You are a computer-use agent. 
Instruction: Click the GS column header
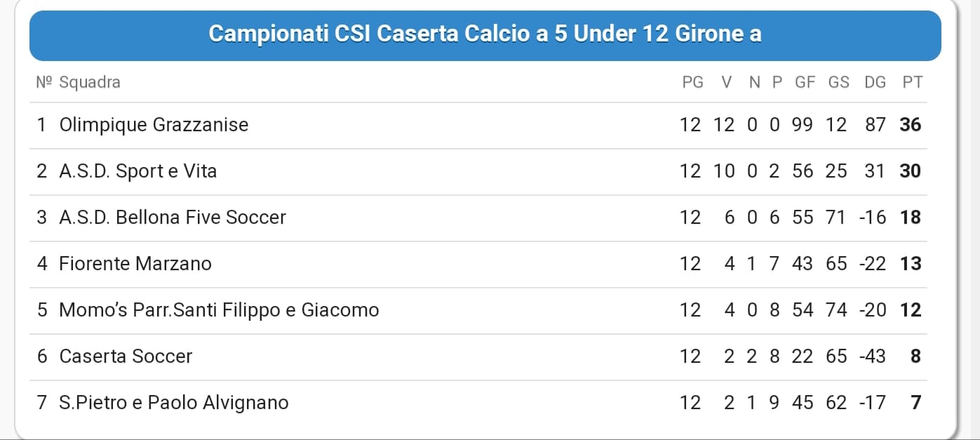tap(838, 82)
